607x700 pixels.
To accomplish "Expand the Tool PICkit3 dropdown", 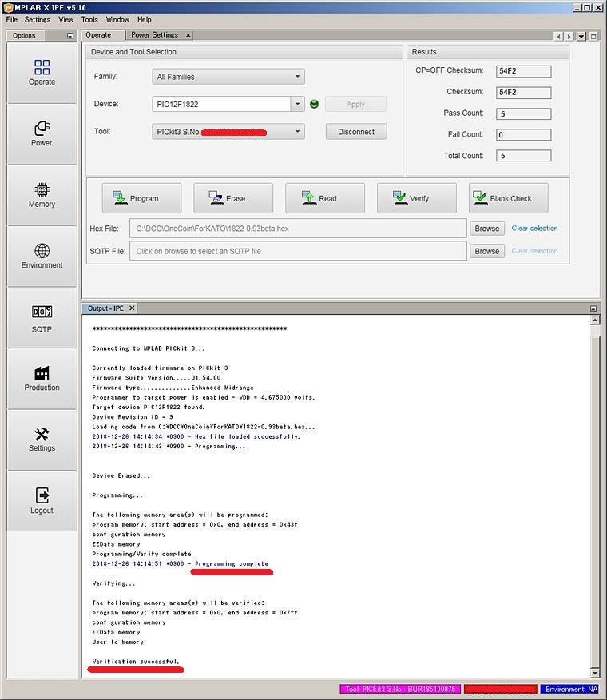I will click(297, 132).
